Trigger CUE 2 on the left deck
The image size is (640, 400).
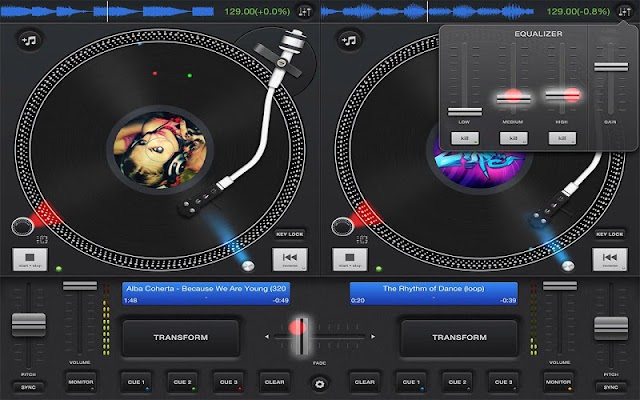(x=182, y=382)
